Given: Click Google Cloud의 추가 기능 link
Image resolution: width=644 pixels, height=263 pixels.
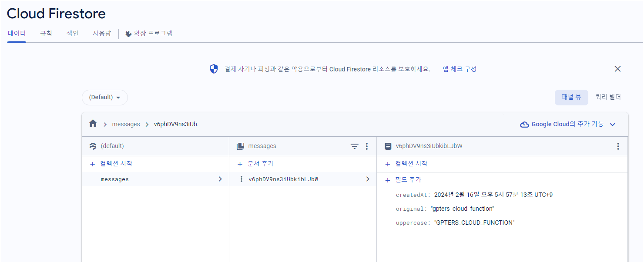Looking at the screenshot, I should [567, 124].
